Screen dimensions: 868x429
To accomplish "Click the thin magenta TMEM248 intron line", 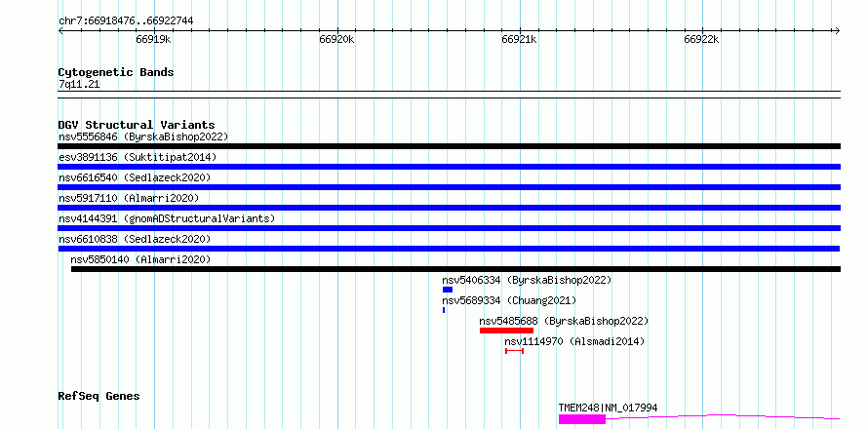I will point(723,416).
